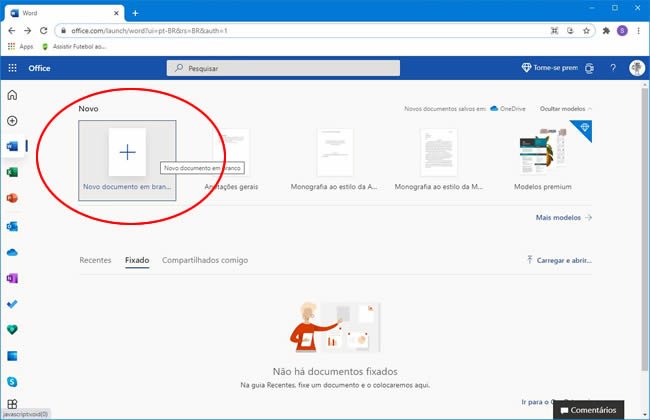Viewport: 650px width, 420px height.
Task: Switch to Compartilhados comigo tab
Action: pos(205,260)
